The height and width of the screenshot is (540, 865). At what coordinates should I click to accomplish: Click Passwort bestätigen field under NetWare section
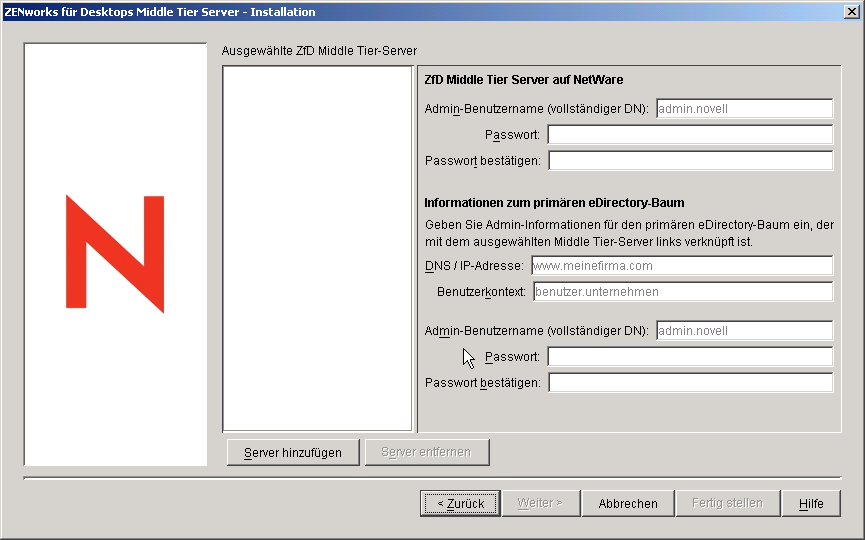[x=691, y=161]
